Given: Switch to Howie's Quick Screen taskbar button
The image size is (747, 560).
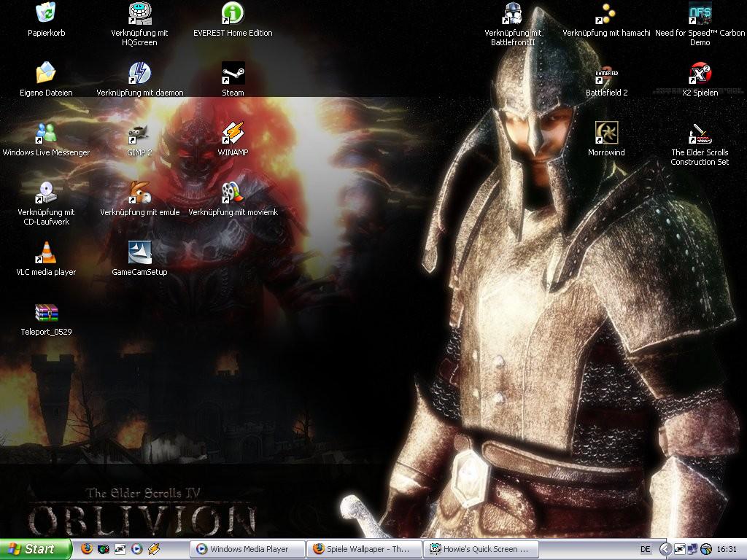Looking at the screenshot, I should (x=481, y=549).
